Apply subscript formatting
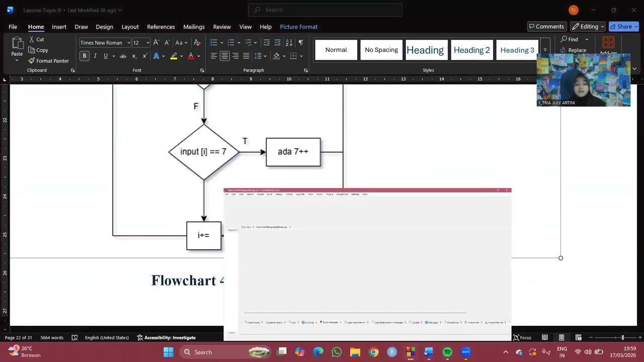Screen dimensions: 644x362 pos(134,56)
